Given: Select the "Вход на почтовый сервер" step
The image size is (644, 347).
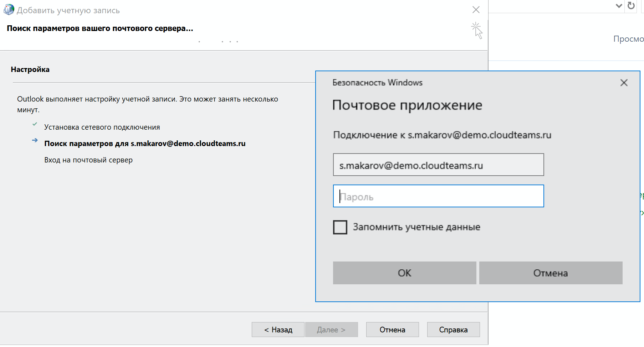Looking at the screenshot, I should click(88, 160).
